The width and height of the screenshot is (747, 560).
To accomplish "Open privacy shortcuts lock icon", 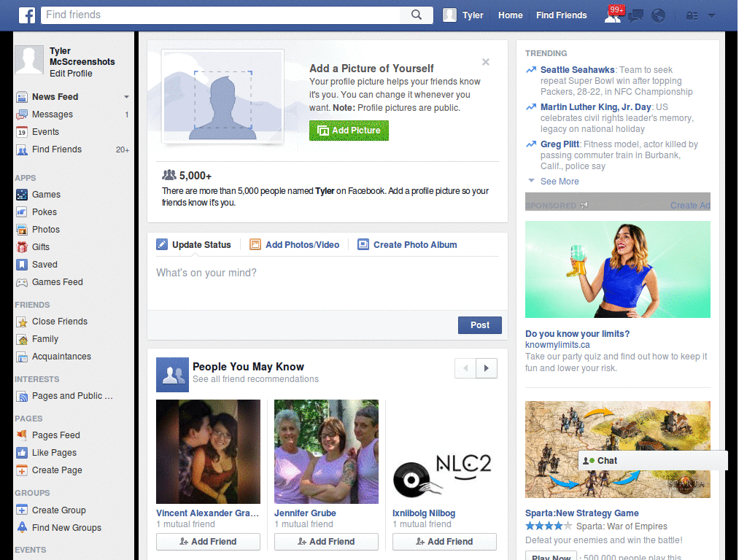I will coord(692,16).
